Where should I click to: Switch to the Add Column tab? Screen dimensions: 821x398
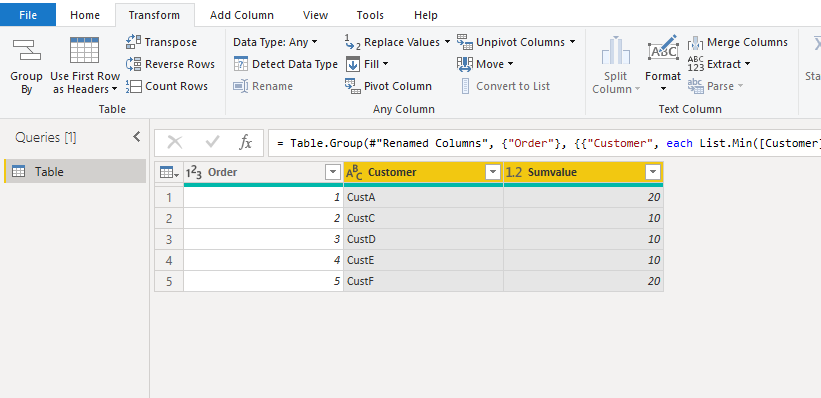tap(242, 15)
